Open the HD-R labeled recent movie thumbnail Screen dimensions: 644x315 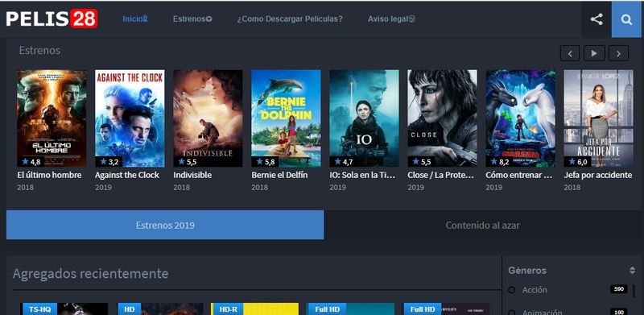(x=254, y=309)
